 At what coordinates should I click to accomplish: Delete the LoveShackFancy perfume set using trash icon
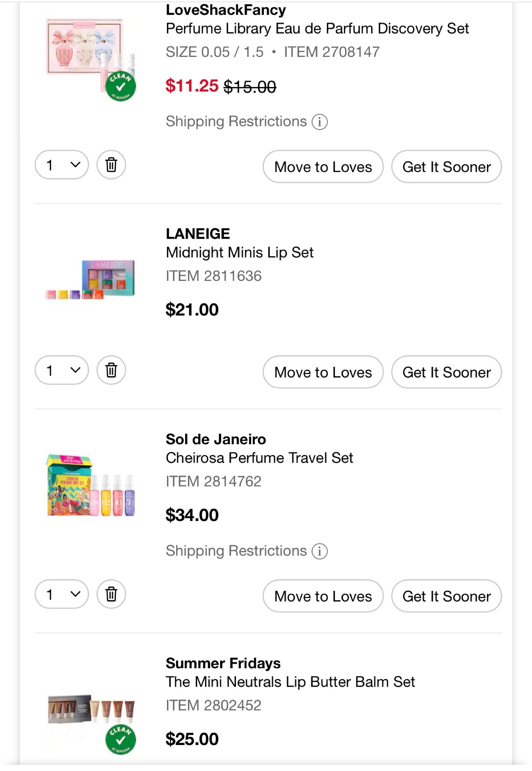point(110,165)
